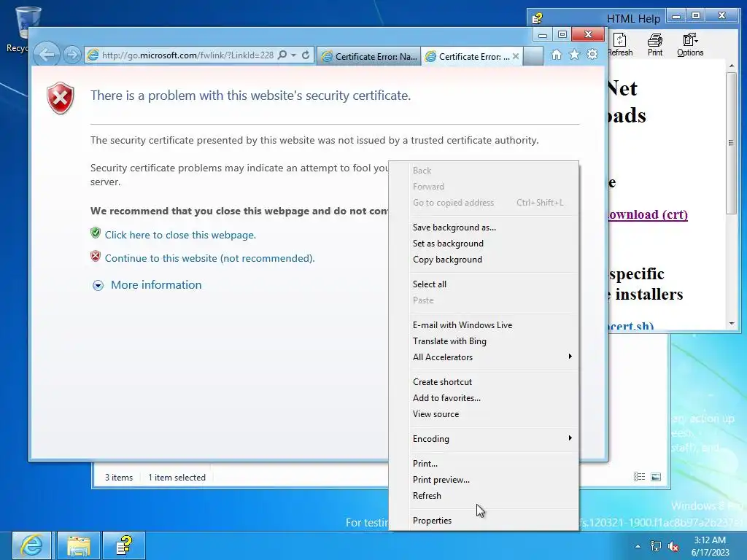Show hidden icons in the system tray
The image size is (747, 560).
[638, 546]
